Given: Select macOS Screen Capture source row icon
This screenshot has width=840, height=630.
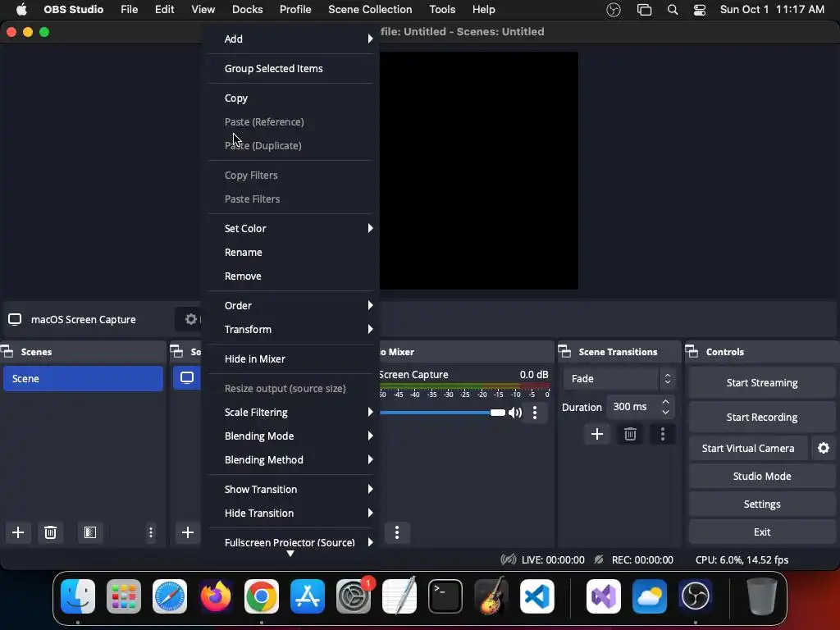Looking at the screenshot, I should pyautogui.click(x=187, y=377).
